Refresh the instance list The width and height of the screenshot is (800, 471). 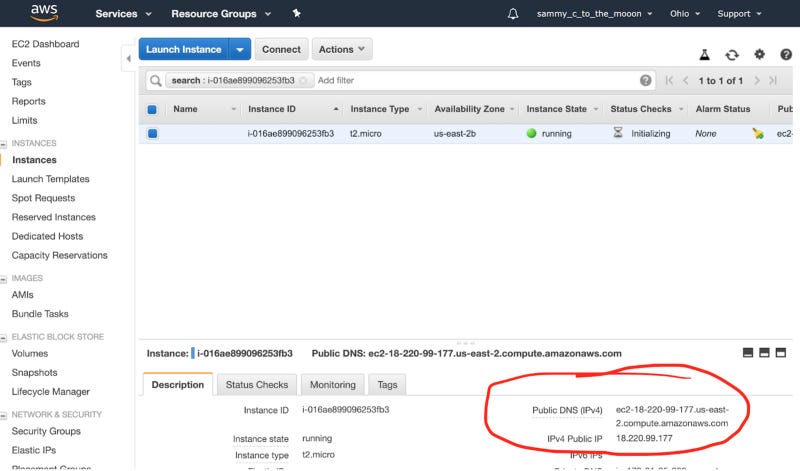[732, 55]
